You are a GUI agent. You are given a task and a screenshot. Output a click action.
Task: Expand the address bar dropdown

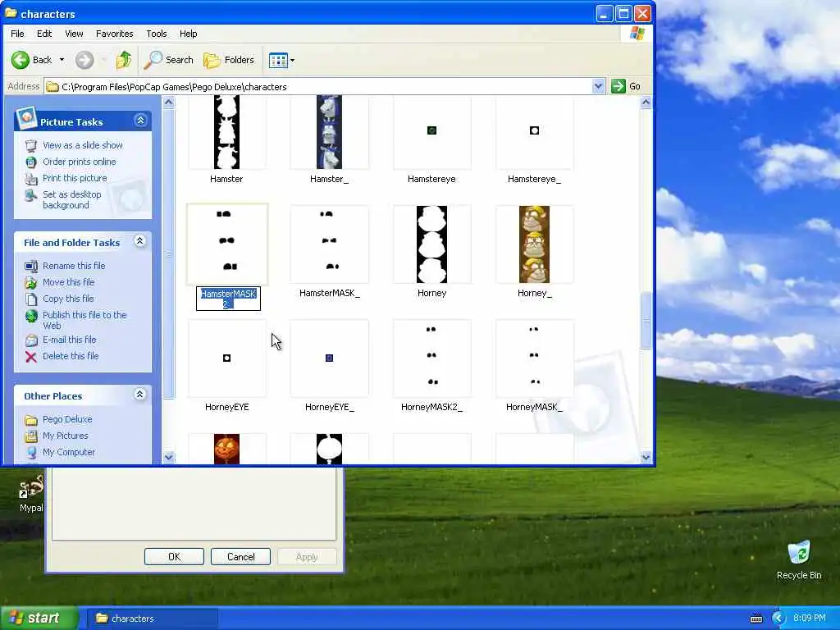point(598,86)
